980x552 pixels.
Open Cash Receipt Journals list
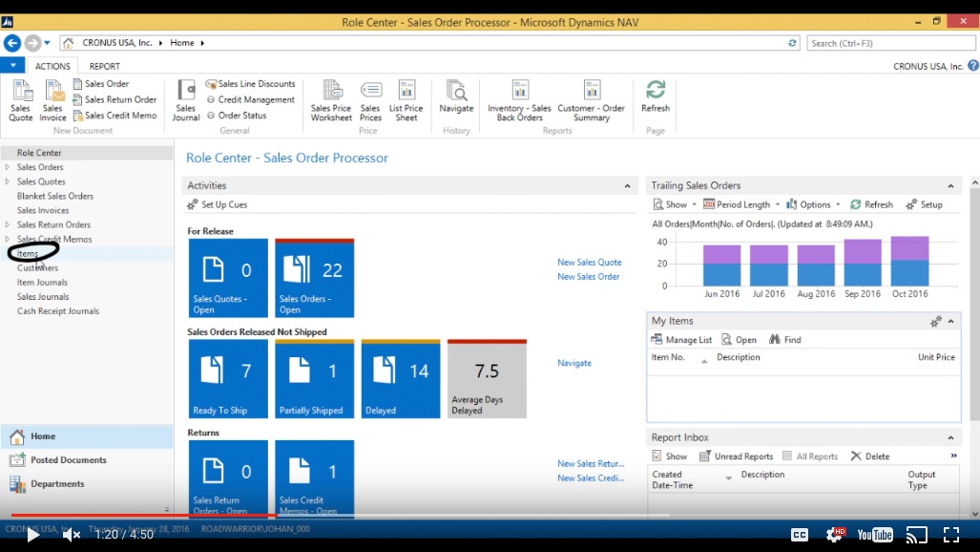click(x=58, y=311)
